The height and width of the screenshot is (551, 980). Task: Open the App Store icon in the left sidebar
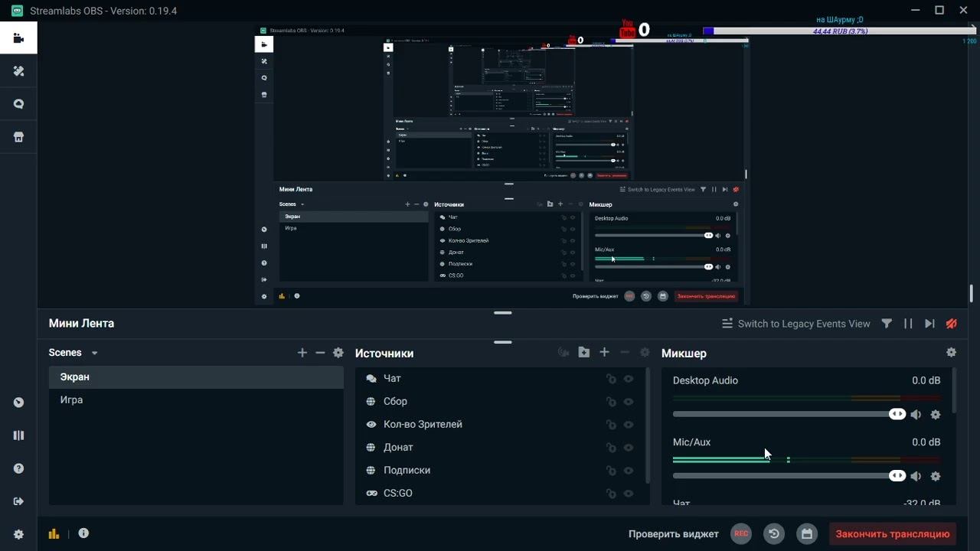point(18,137)
